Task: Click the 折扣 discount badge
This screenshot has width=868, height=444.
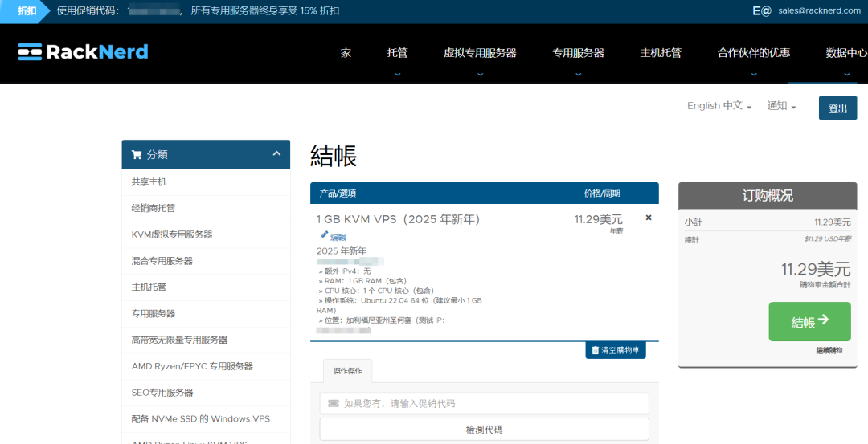Action: [26, 11]
